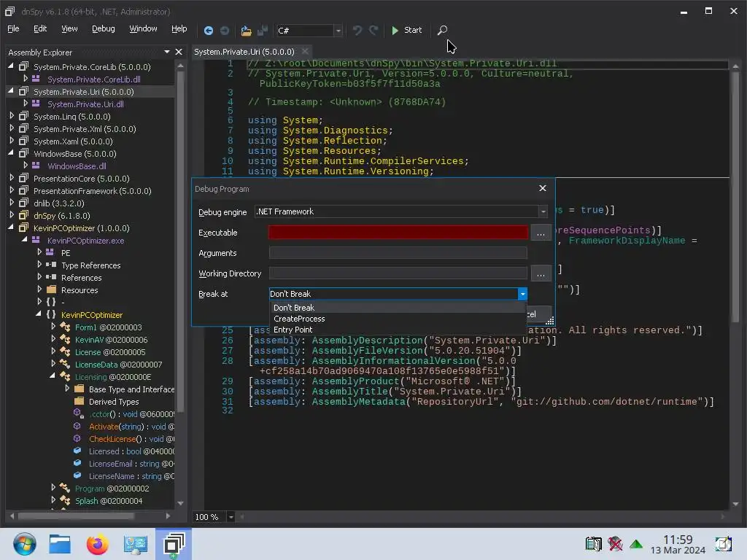Image resolution: width=747 pixels, height=560 pixels.
Task: Click the Save All toolbar icon
Action: coord(263,31)
